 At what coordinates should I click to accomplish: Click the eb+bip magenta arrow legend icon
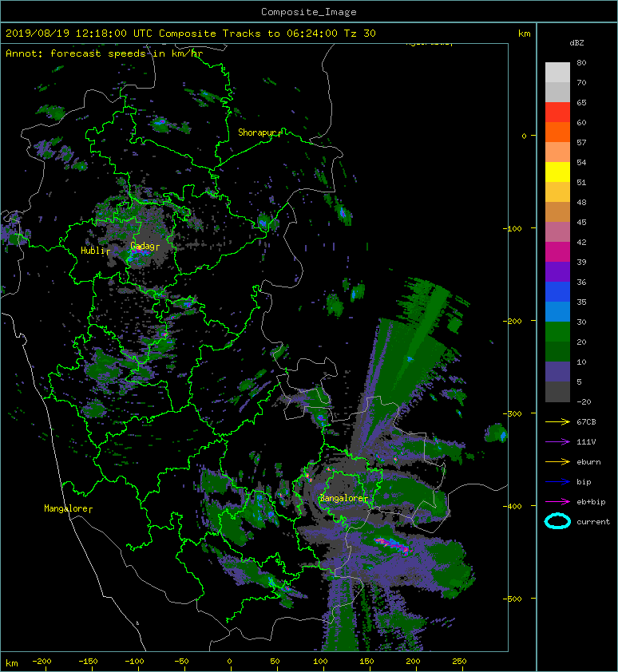click(557, 501)
